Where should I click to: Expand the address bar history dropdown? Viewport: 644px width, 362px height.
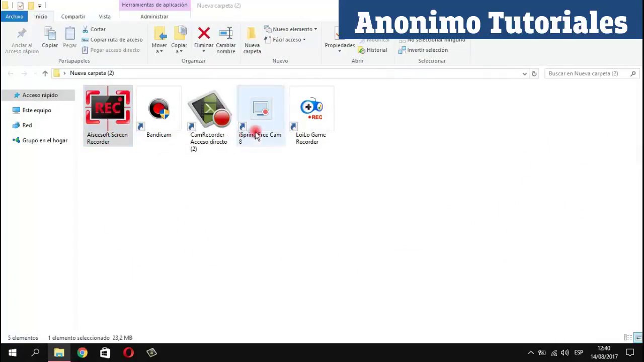(524, 73)
